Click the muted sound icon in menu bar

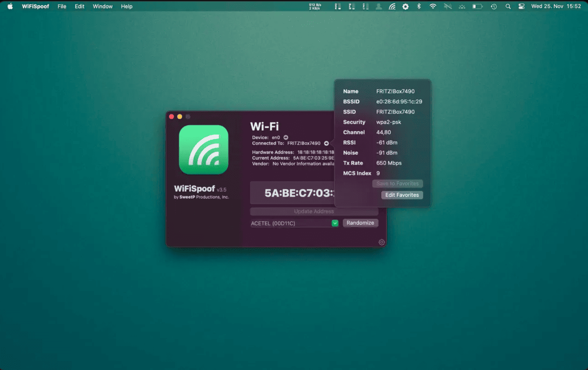pyautogui.click(x=448, y=6)
